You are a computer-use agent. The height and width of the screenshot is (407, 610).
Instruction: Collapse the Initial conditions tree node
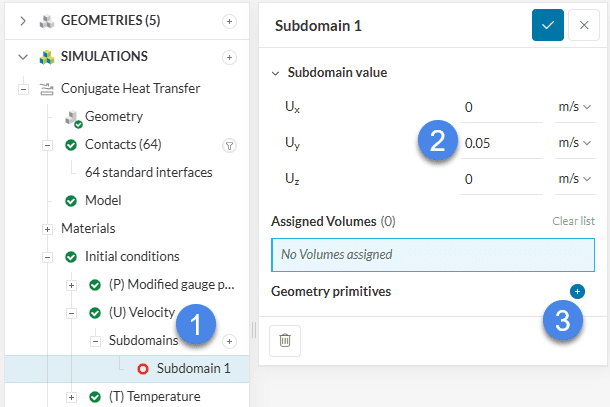(47, 257)
